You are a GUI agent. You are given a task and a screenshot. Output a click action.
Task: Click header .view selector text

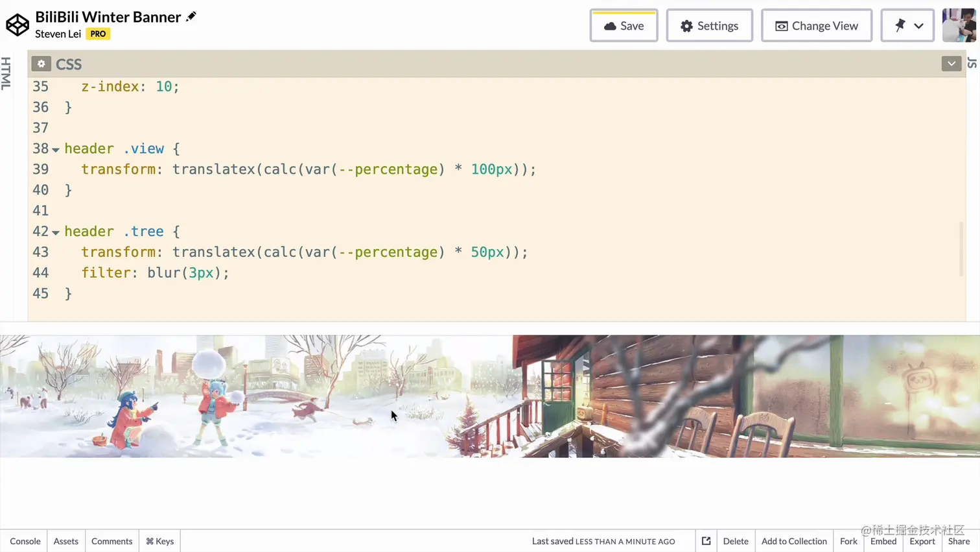[114, 149]
